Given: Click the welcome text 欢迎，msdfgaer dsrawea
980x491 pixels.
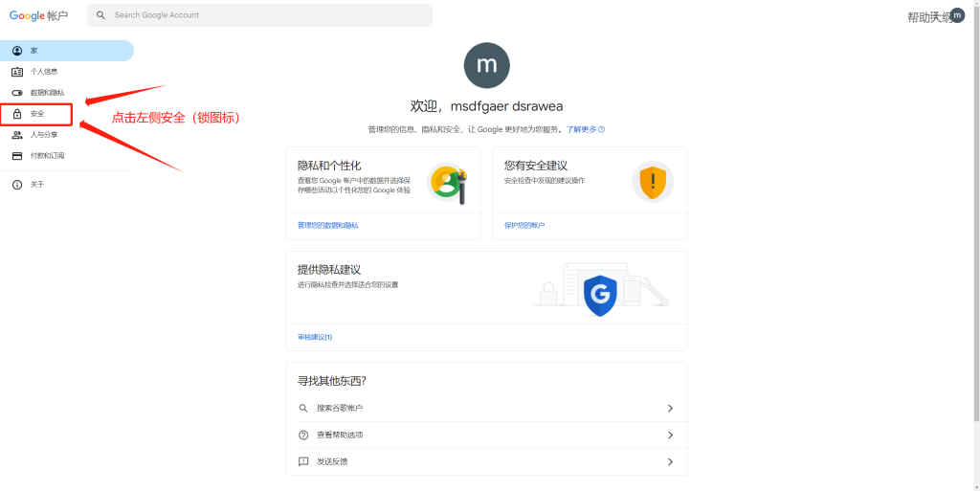Looking at the screenshot, I should click(x=486, y=106).
